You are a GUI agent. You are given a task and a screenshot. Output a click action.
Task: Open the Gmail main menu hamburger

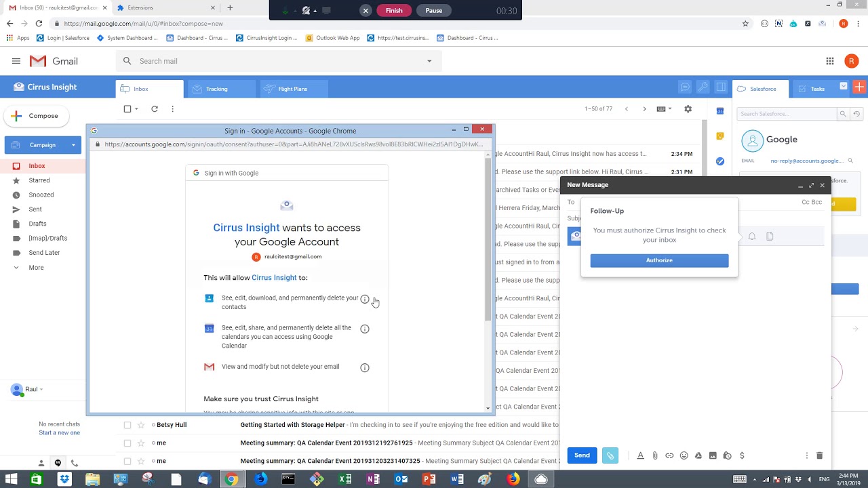[16, 61]
